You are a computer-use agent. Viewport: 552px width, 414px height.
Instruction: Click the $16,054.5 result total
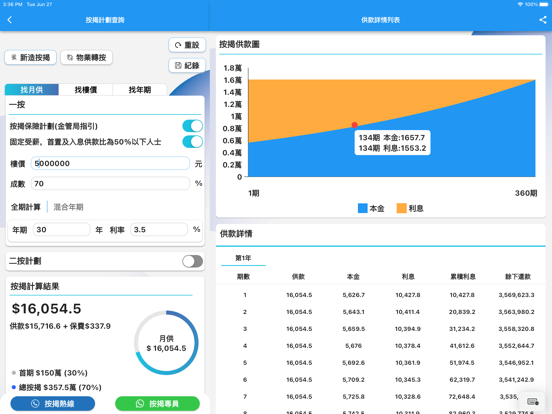pyautogui.click(x=46, y=309)
